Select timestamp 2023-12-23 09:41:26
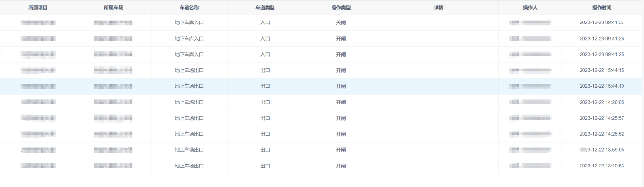Viewport: 644px width, 187px height. point(602,39)
